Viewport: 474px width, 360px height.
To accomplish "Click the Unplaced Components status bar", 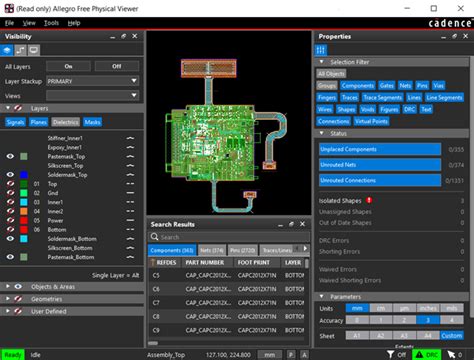I will coord(380,149).
